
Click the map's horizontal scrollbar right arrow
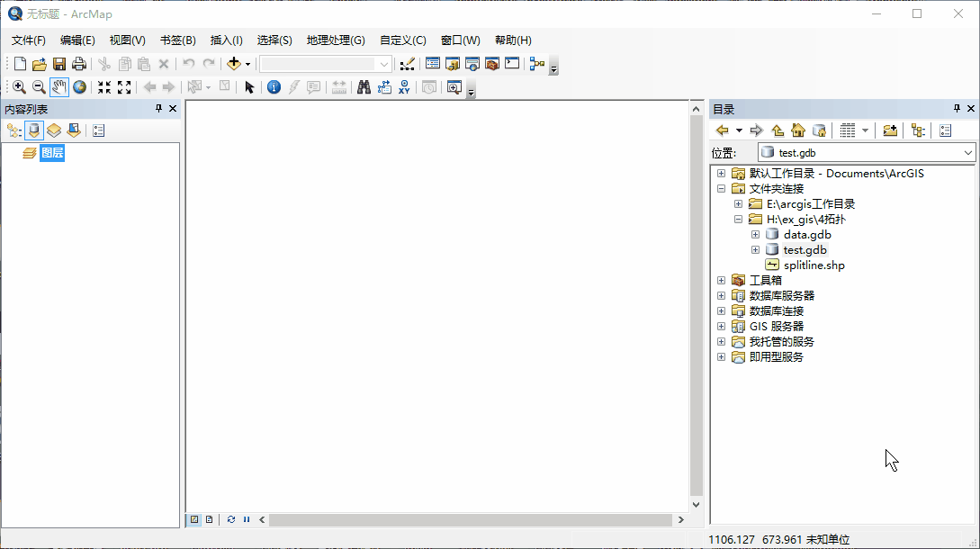click(680, 519)
